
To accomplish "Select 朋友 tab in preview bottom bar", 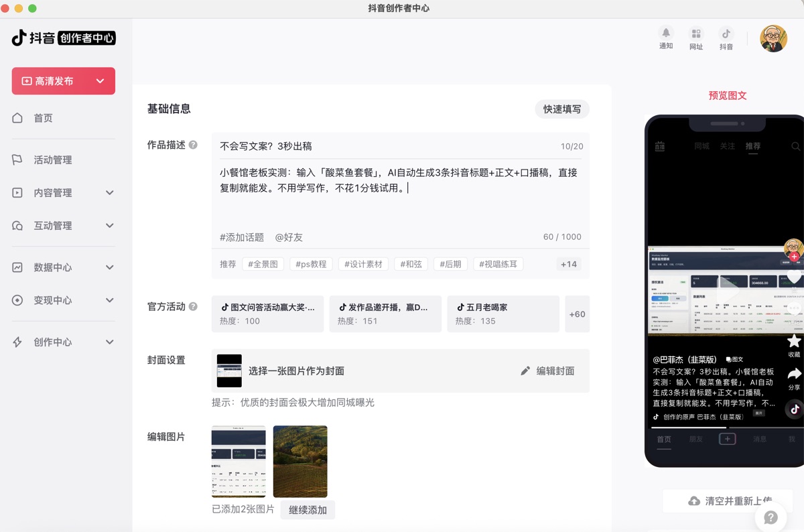I will 696,439.
